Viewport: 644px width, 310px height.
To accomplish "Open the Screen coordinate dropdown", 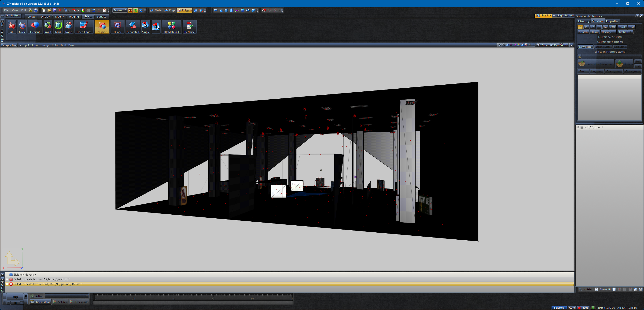I will (119, 10).
